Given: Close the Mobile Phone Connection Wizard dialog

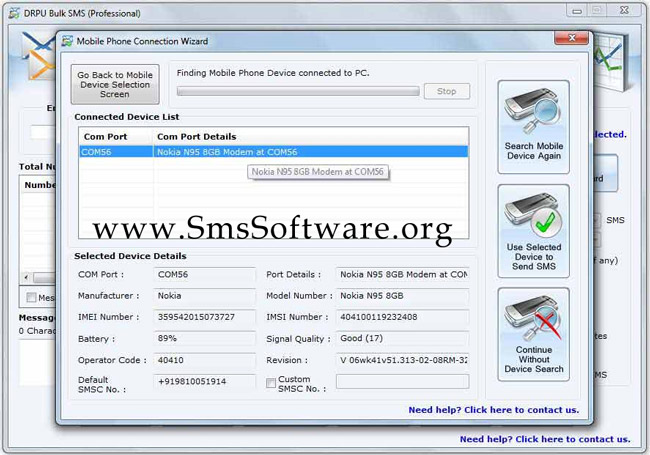Looking at the screenshot, I should pos(571,38).
